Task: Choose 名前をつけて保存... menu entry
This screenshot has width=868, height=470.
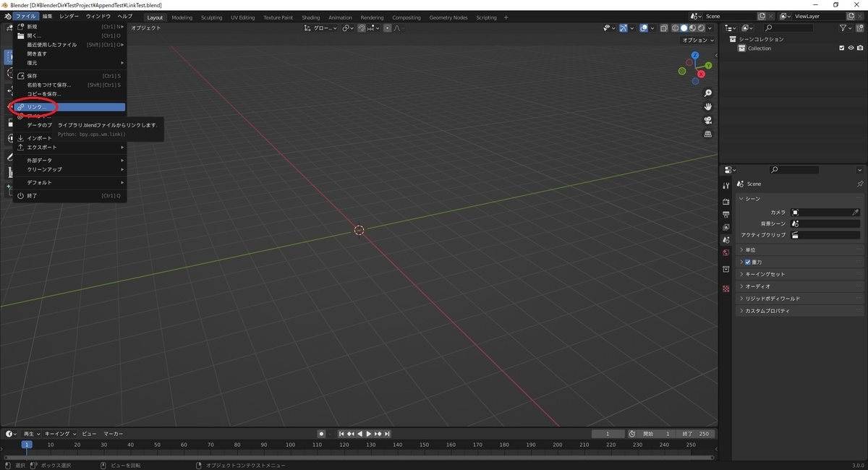Action: tap(70, 85)
